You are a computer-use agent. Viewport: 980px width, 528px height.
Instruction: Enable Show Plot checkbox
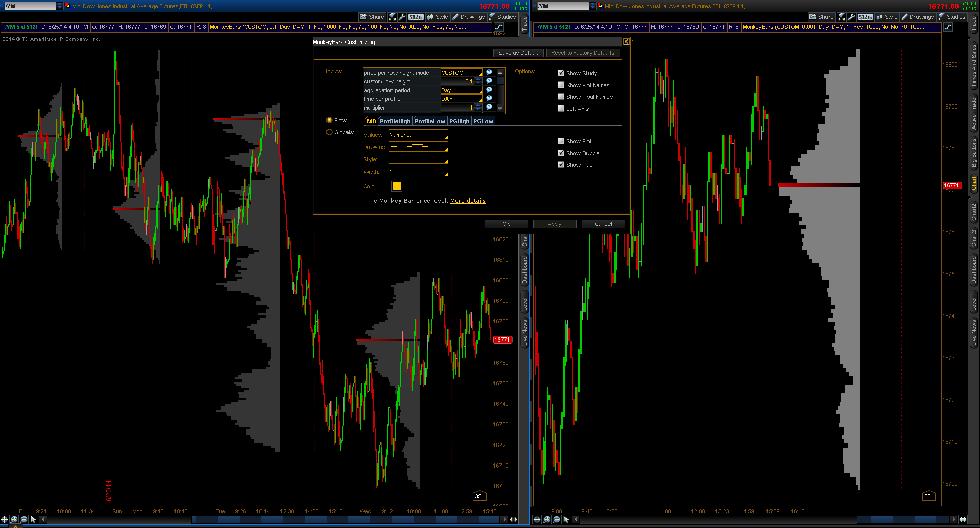[x=561, y=141]
